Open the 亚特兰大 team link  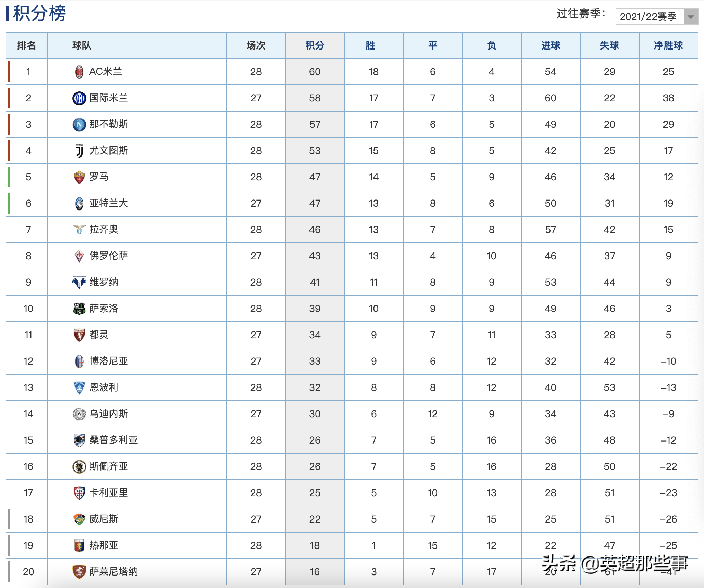pos(109,203)
